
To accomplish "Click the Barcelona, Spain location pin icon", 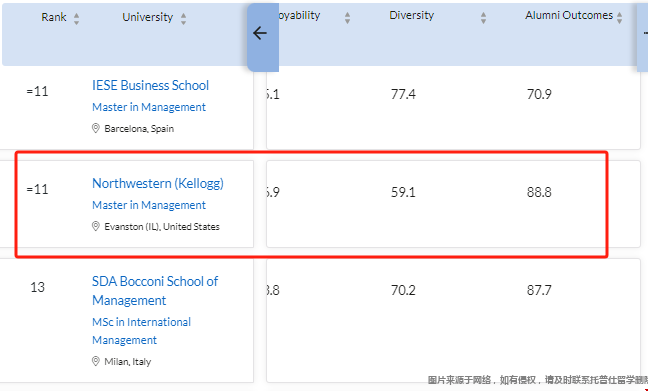I will coord(95,128).
